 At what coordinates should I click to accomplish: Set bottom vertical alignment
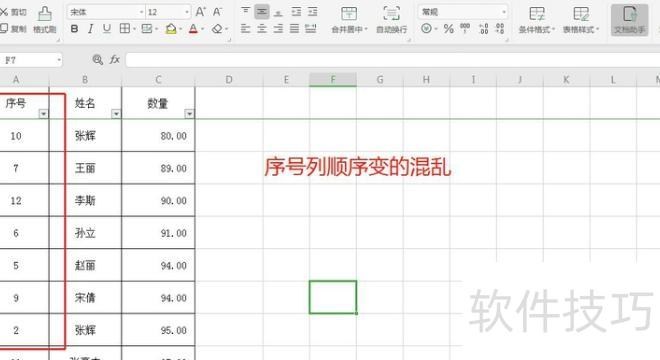pos(278,12)
